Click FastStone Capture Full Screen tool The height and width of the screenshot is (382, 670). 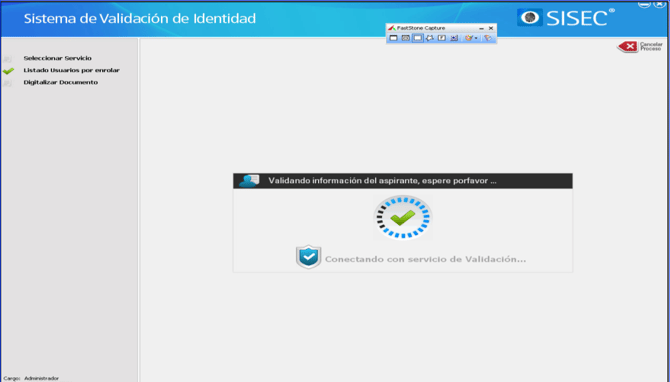pos(442,38)
